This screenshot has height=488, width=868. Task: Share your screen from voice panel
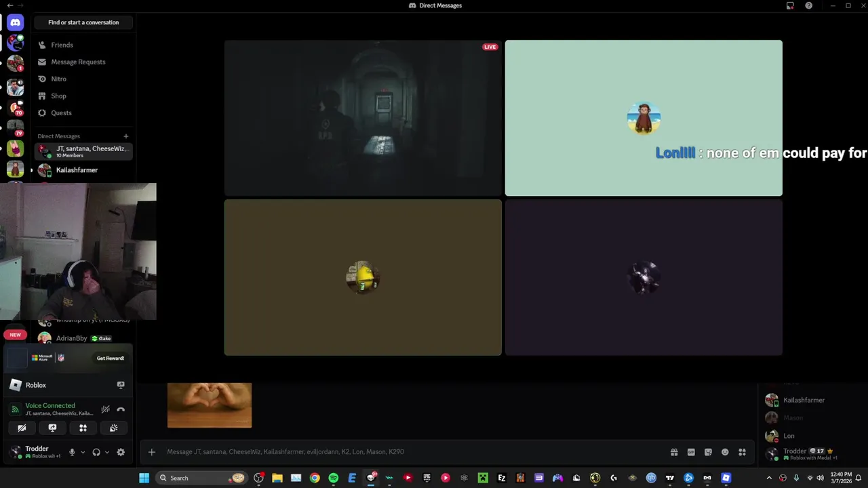52,428
